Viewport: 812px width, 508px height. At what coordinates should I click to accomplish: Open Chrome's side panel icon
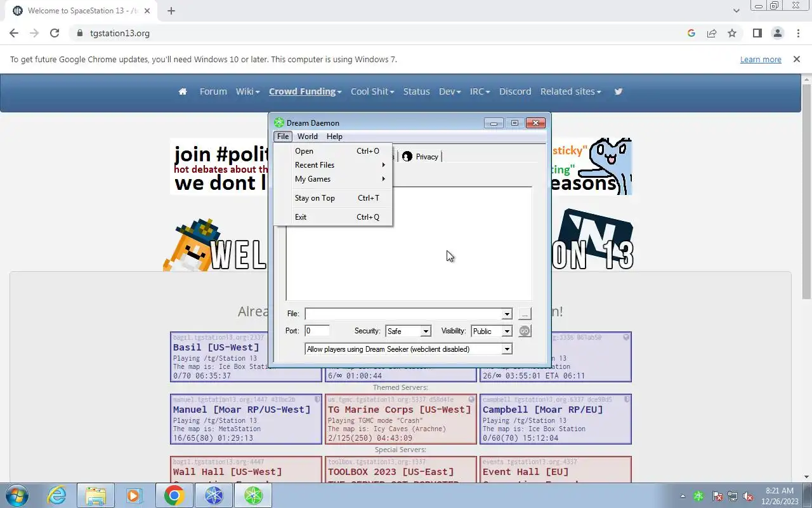pos(757,33)
